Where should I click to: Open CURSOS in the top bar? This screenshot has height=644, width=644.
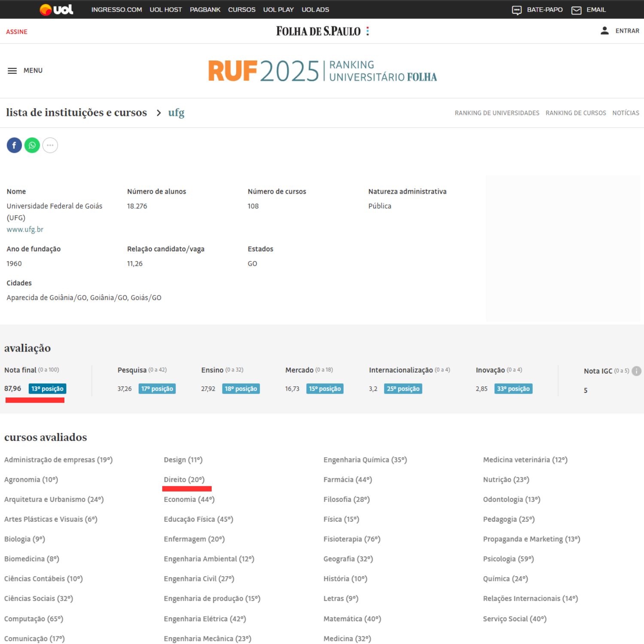(x=242, y=9)
